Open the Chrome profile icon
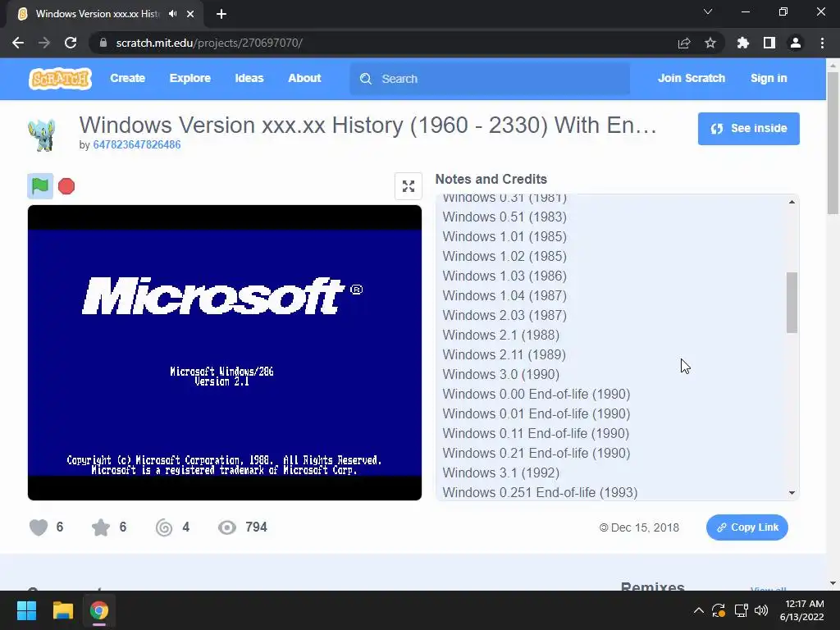Screen dimensions: 840x630 coord(796,43)
